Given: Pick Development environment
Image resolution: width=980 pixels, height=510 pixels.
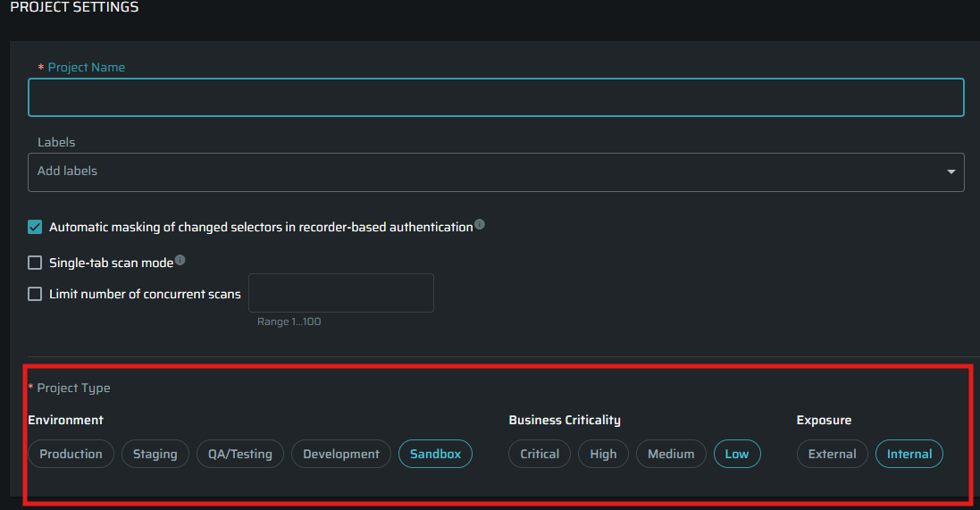Looking at the screenshot, I should pos(341,454).
